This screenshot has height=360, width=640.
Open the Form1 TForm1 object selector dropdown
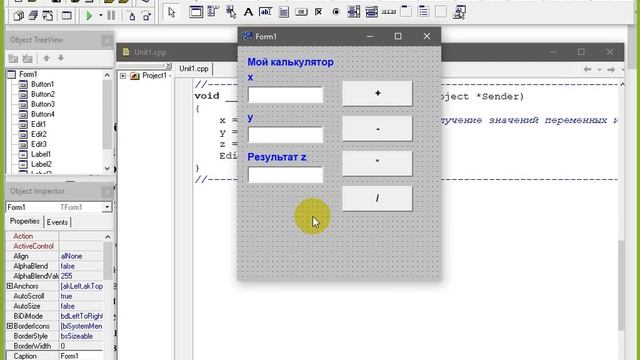click(x=107, y=207)
